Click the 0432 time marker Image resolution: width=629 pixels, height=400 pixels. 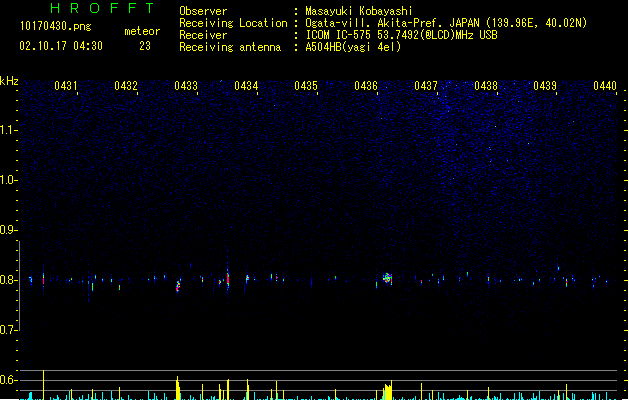click(x=126, y=86)
